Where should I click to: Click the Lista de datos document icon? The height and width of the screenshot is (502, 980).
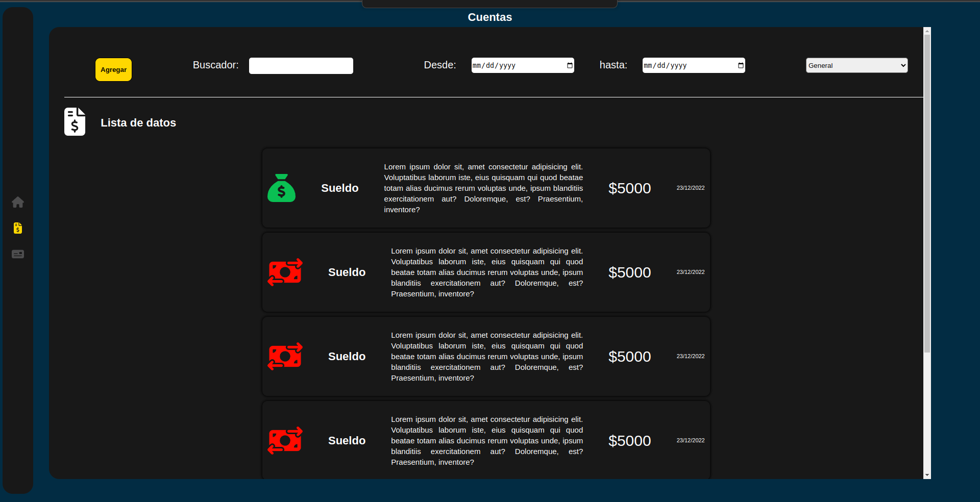(75, 121)
